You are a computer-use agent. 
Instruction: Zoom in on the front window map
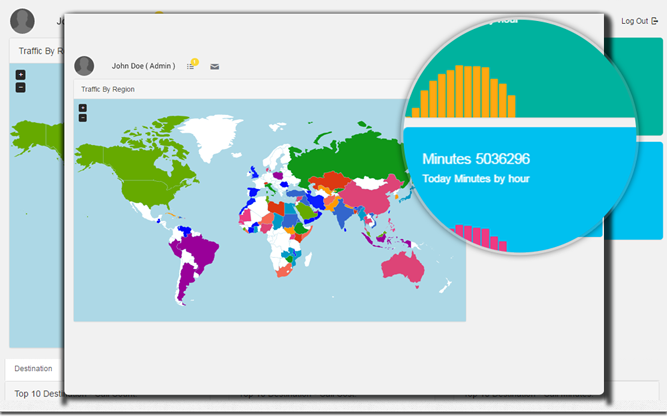83,108
